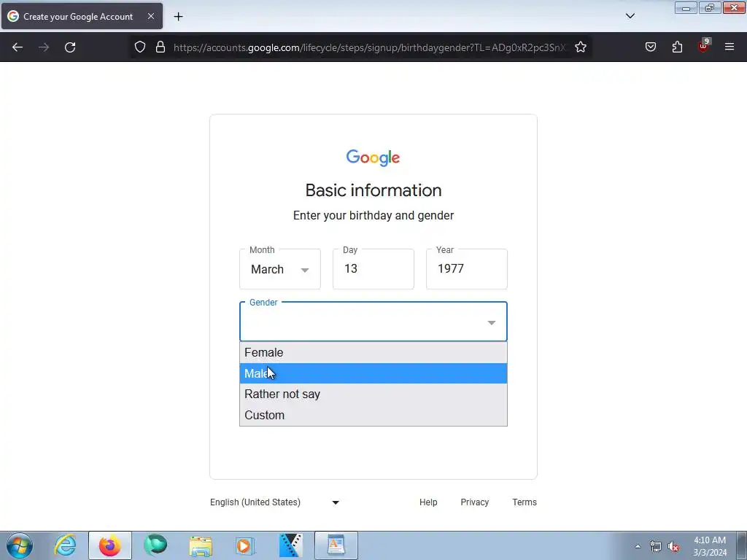Open the Terms link
The width and height of the screenshot is (747, 560).
pos(525,502)
